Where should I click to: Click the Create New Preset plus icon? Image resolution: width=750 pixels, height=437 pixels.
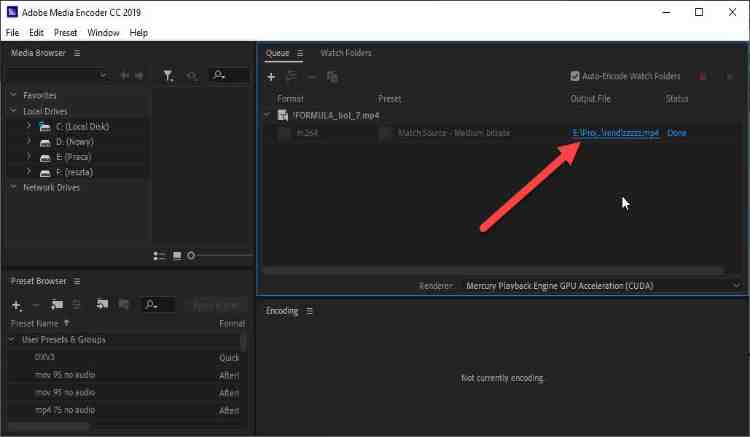[x=16, y=305]
